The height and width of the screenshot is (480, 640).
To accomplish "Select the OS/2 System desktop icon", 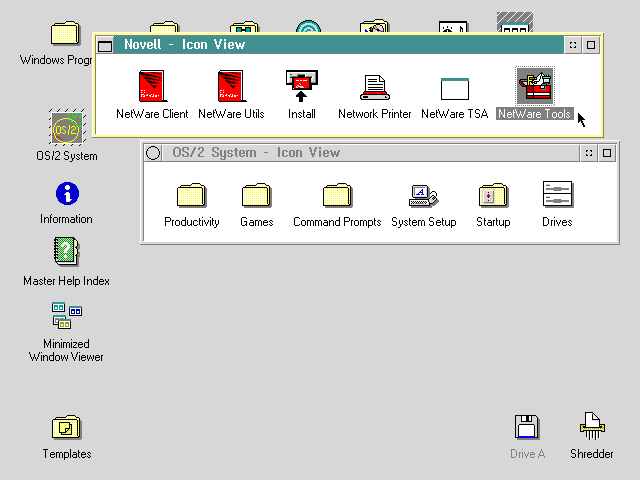I will click(67, 127).
